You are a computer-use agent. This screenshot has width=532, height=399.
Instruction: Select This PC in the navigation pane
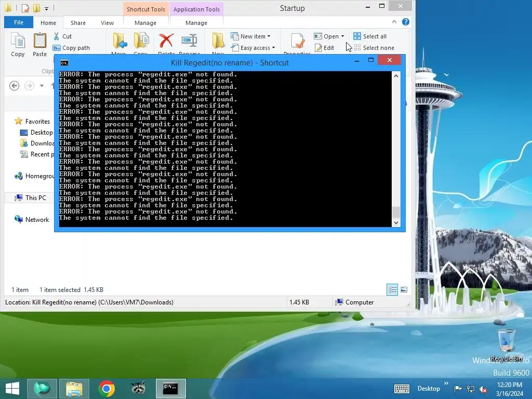pos(31,197)
